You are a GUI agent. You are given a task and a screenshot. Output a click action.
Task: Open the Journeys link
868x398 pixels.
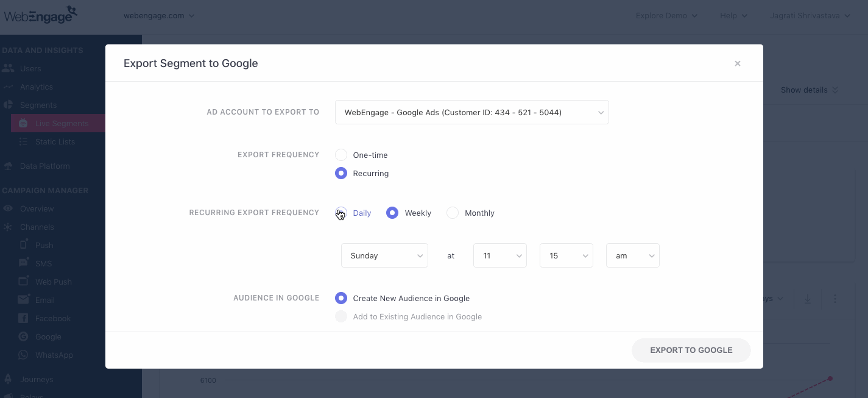point(37,379)
